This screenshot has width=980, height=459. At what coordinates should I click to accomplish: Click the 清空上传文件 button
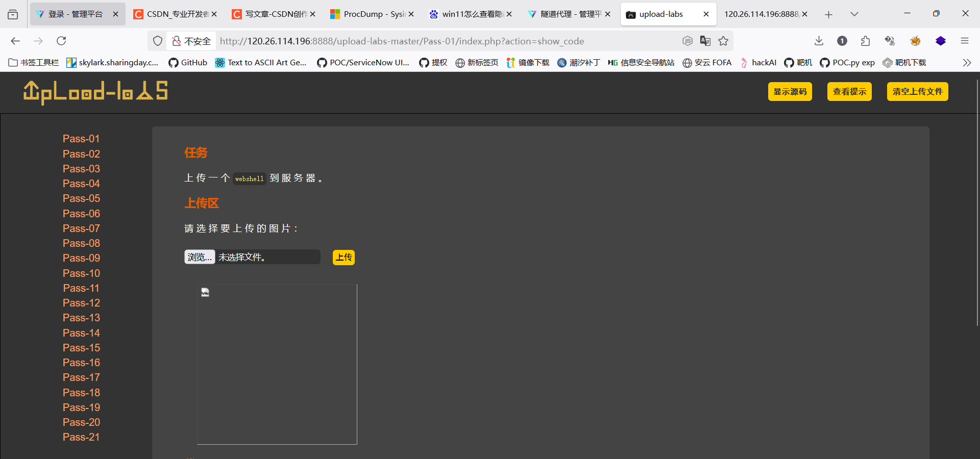[917, 92]
